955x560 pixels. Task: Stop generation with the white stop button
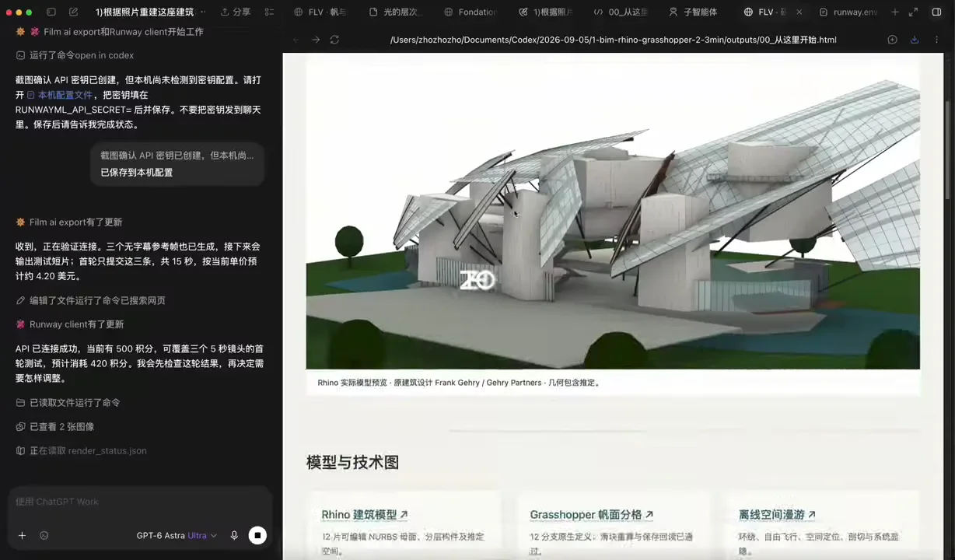257,535
